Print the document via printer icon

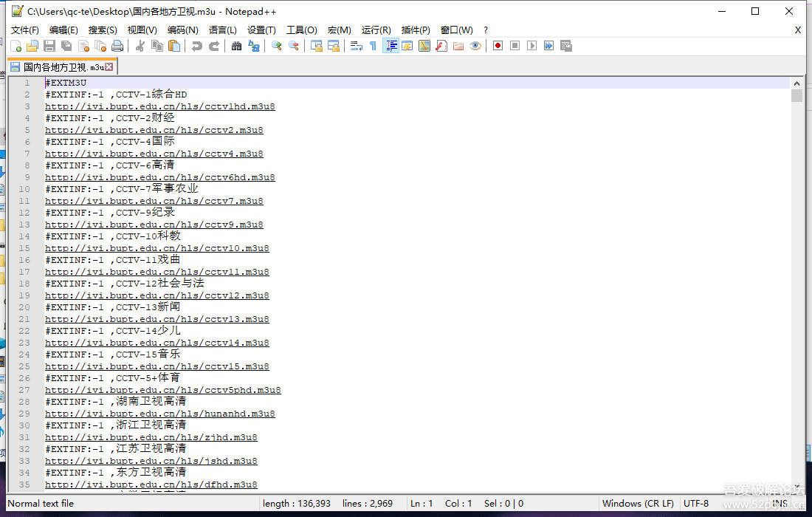click(117, 46)
